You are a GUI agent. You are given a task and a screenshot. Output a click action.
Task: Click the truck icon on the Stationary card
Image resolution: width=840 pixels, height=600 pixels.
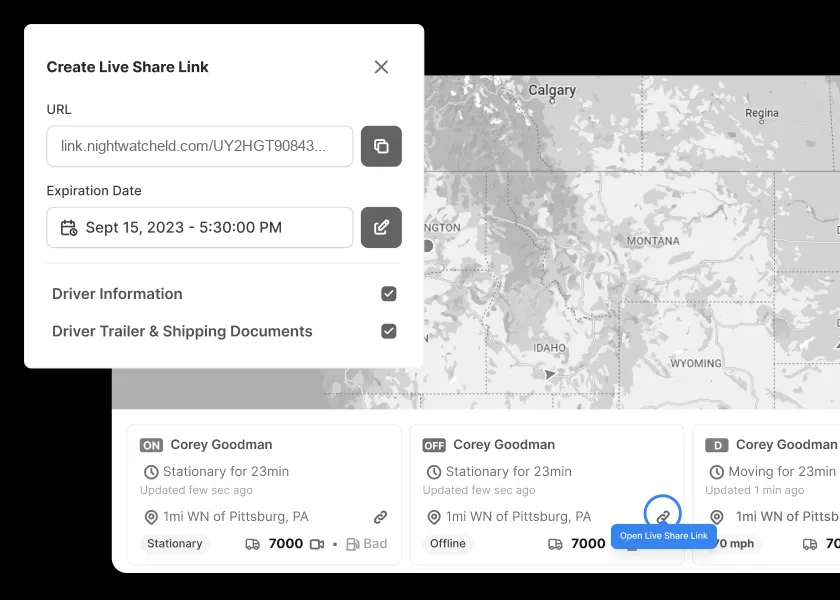pyautogui.click(x=252, y=544)
